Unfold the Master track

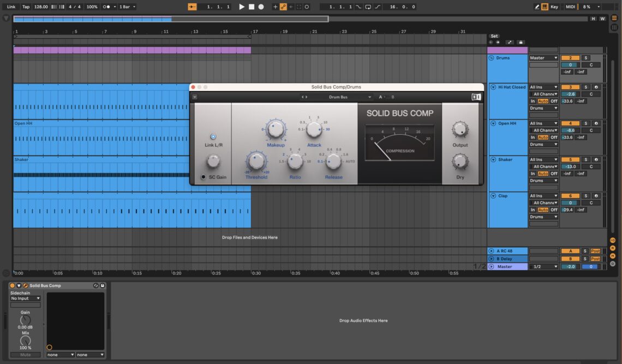coord(491,267)
